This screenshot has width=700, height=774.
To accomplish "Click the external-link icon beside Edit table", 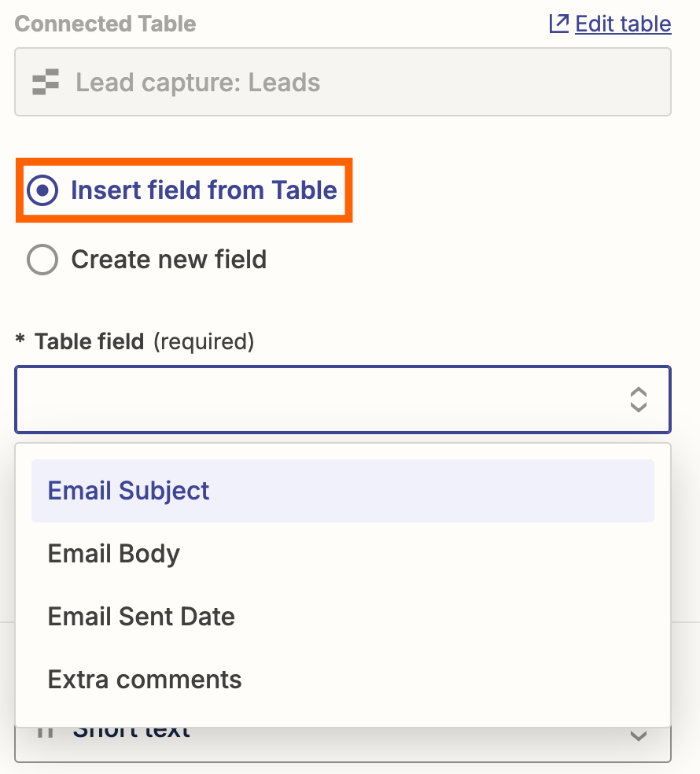I will pos(558,24).
